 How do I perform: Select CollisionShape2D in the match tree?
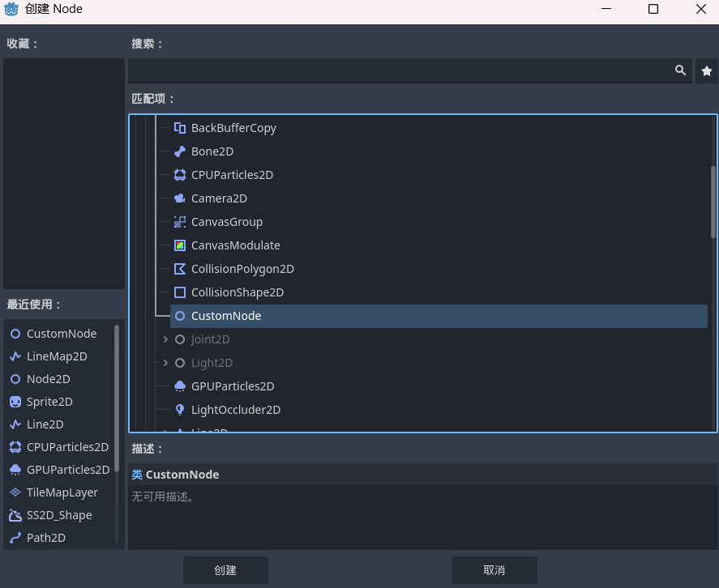(x=237, y=292)
